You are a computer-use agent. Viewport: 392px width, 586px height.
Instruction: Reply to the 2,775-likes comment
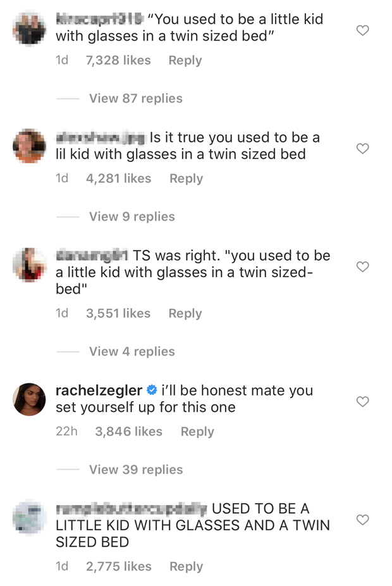click(186, 567)
